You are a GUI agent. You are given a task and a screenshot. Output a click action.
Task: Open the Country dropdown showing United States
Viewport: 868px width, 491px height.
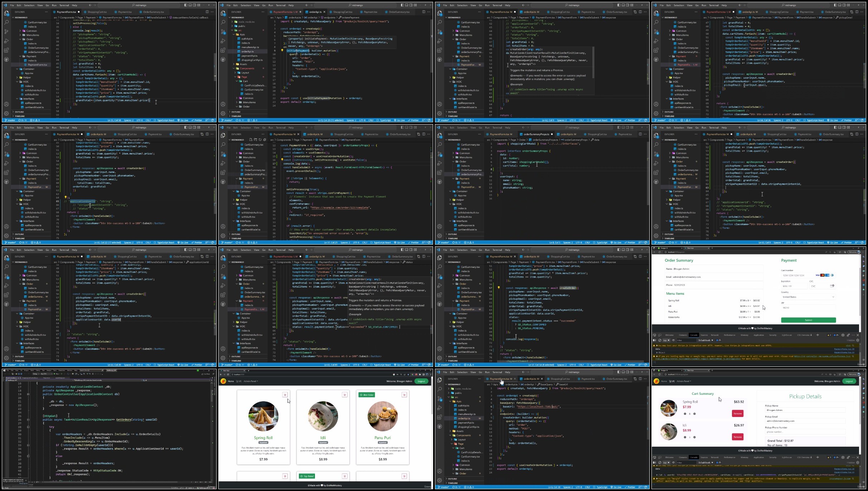(808, 297)
